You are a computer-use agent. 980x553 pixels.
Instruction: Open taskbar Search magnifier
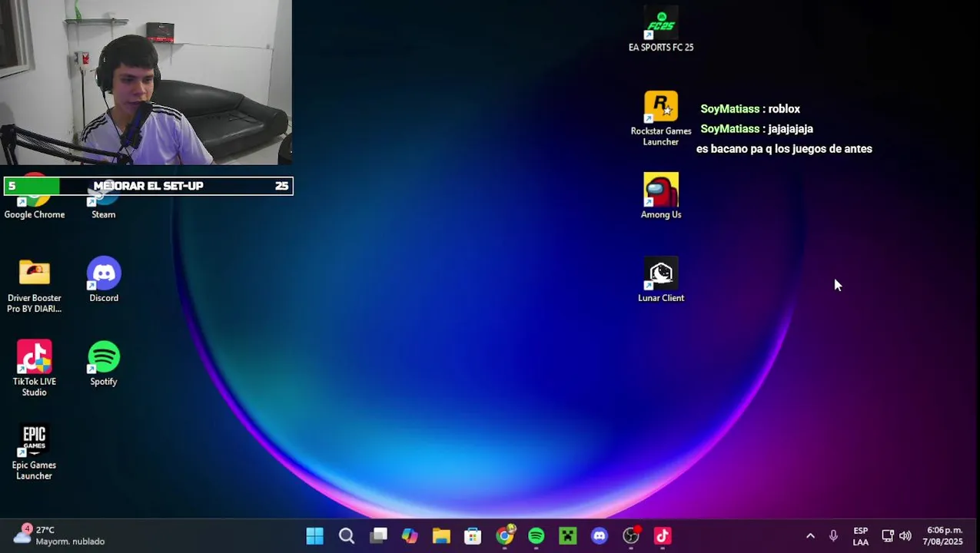pos(347,536)
